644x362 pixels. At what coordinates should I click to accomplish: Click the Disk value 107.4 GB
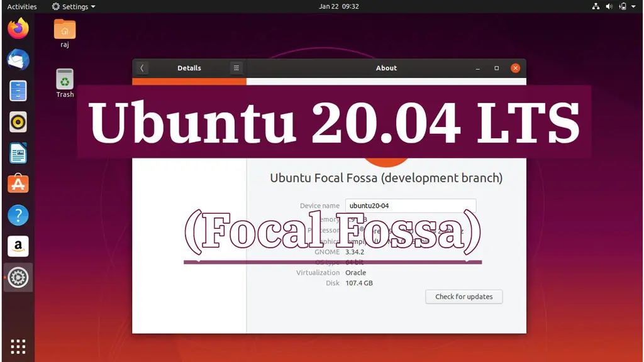coord(359,283)
